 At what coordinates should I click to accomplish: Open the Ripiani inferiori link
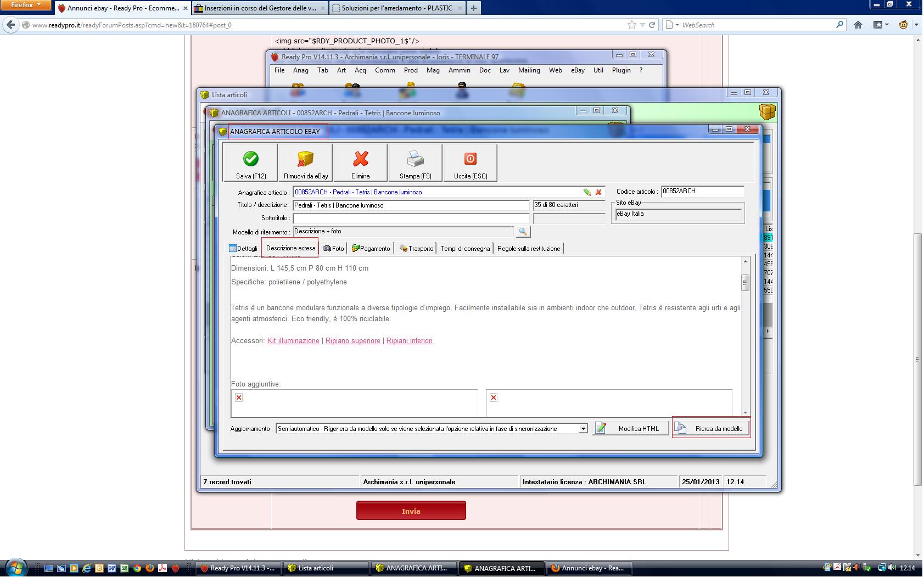tap(410, 341)
